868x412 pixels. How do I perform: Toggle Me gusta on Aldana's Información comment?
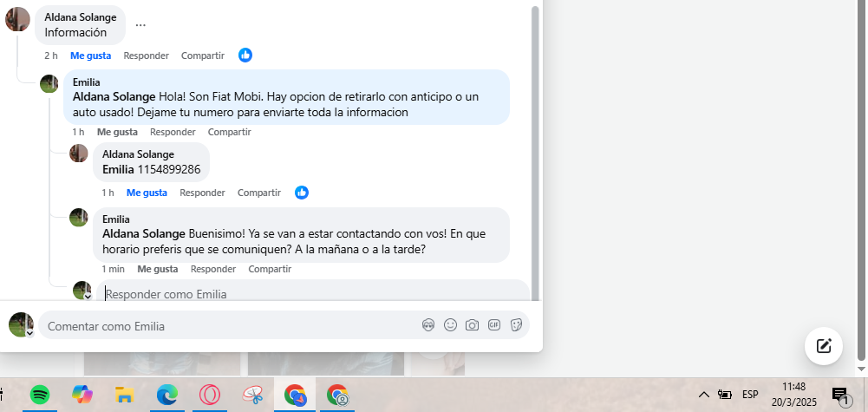[91, 56]
